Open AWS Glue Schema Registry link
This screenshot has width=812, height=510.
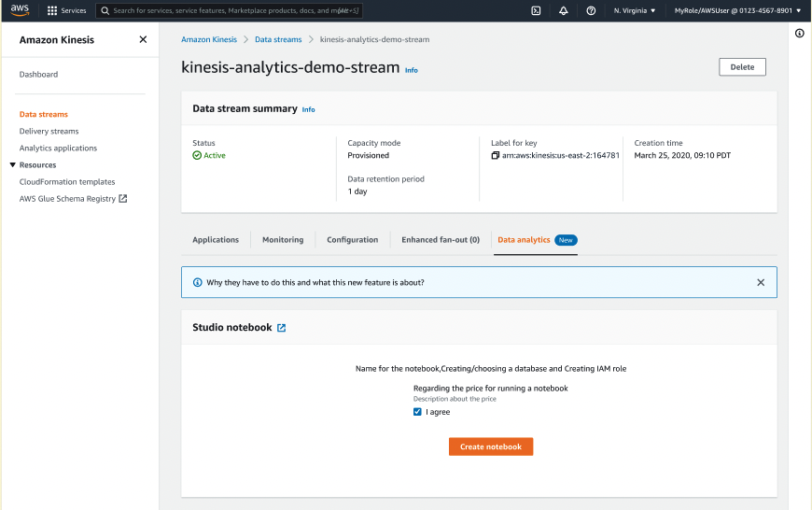67,199
